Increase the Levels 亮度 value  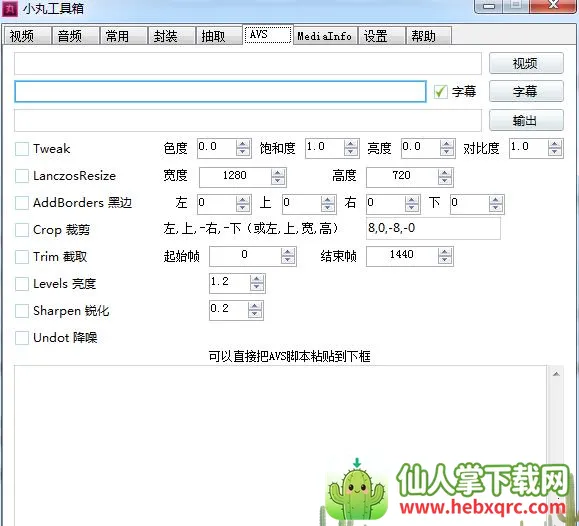[x=257, y=280]
